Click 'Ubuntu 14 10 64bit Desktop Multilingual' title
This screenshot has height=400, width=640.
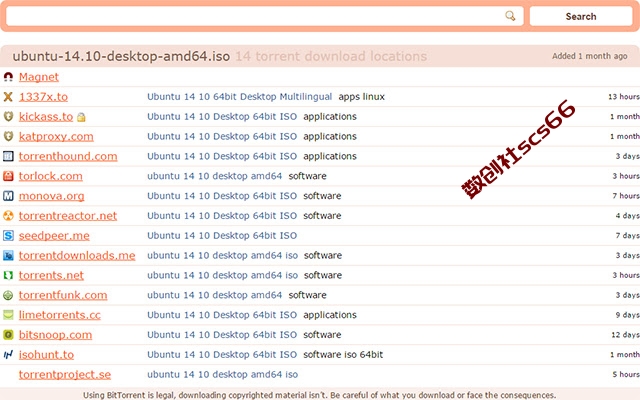tap(240, 97)
